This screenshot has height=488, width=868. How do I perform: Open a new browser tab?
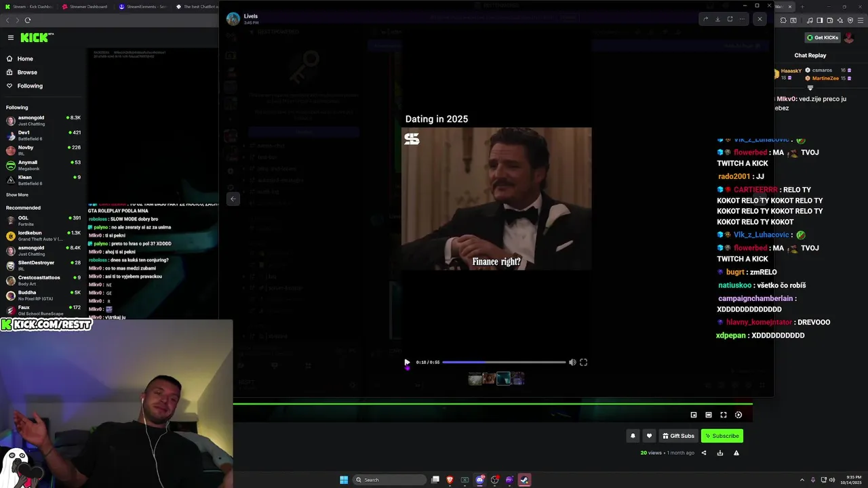coord(802,6)
